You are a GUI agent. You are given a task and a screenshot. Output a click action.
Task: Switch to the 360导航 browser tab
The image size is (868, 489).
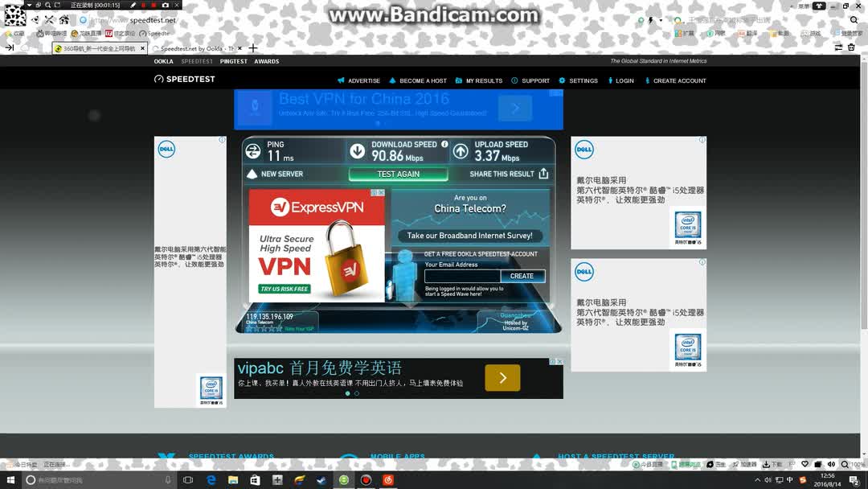point(100,48)
